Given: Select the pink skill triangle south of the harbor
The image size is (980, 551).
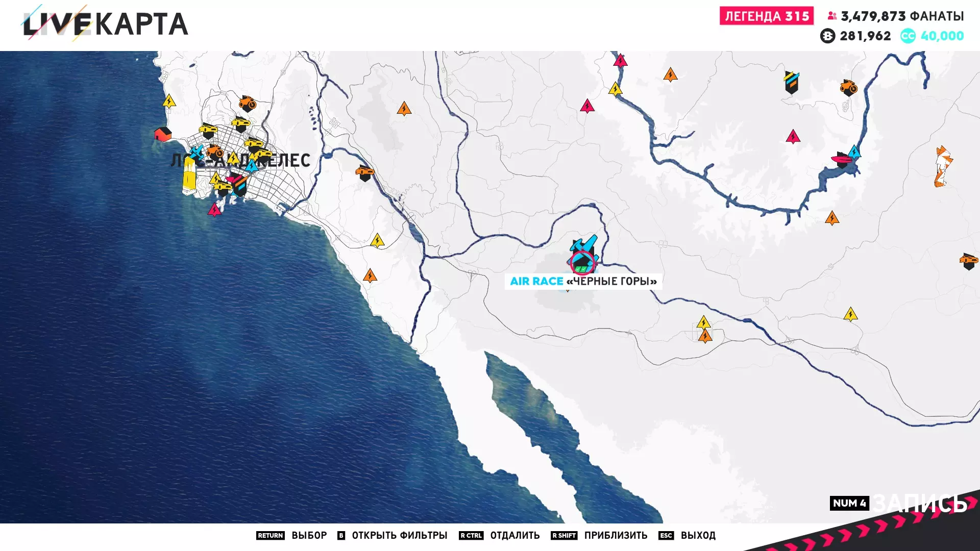Looking at the screenshot, I should pyautogui.click(x=214, y=210).
